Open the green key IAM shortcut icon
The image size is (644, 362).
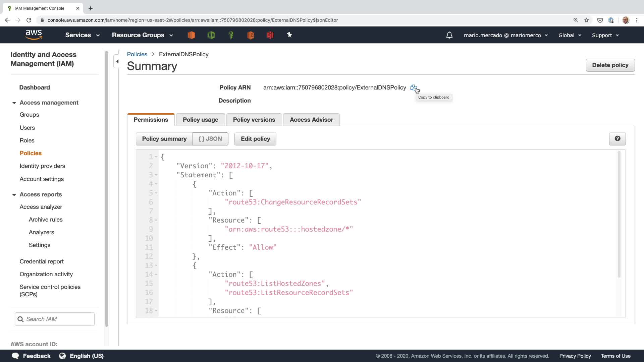coord(231,35)
